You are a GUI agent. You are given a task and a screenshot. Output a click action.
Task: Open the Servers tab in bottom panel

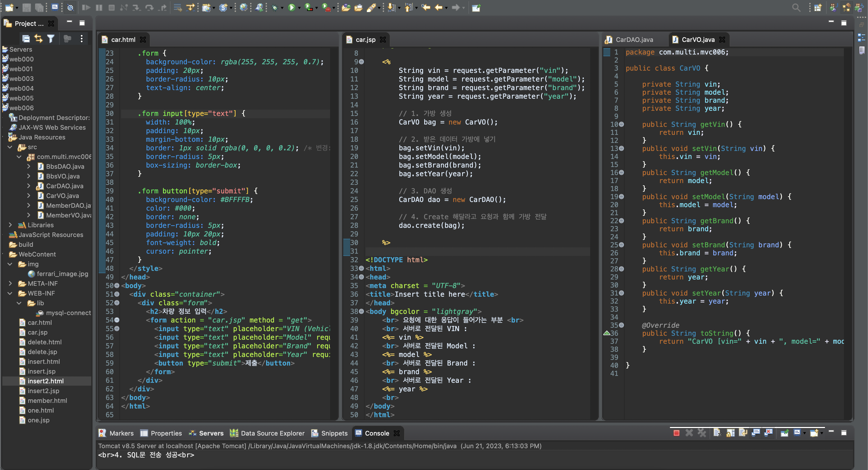(x=211, y=433)
